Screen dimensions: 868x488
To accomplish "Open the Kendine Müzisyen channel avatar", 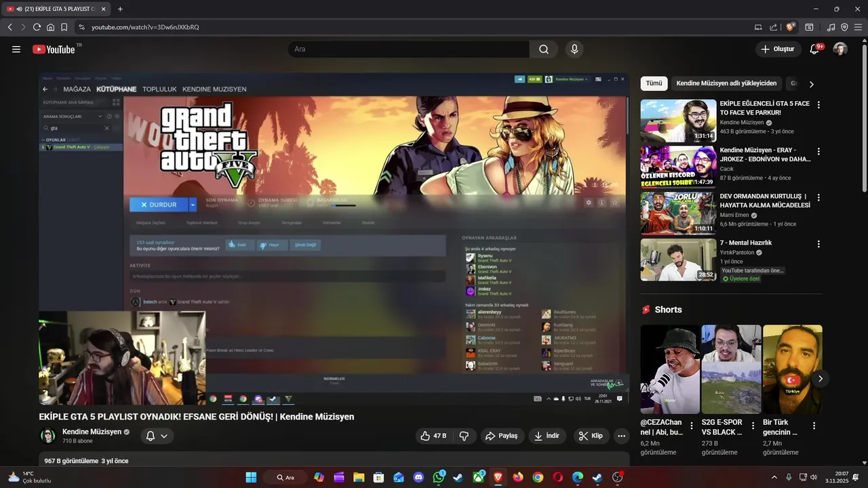I will (x=48, y=436).
